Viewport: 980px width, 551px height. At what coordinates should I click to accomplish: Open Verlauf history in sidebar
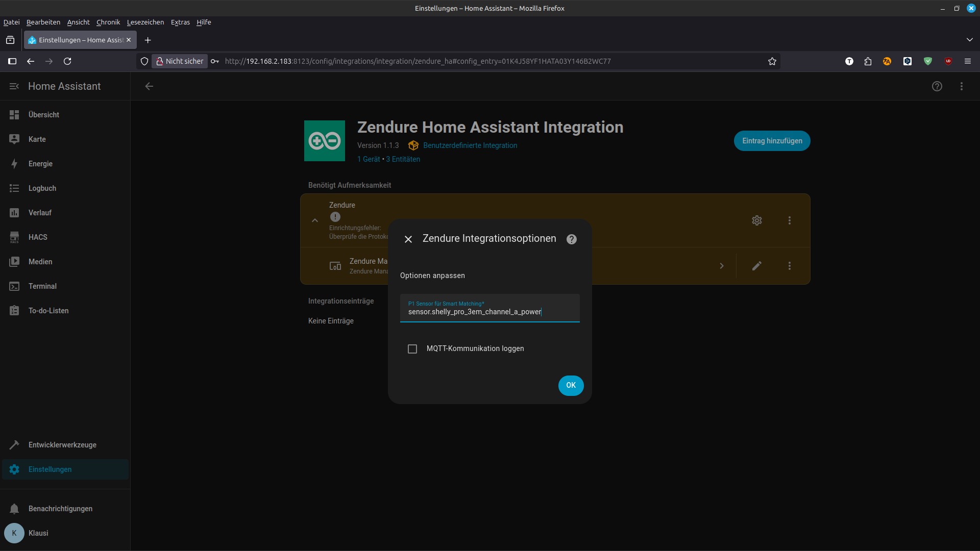(65, 213)
